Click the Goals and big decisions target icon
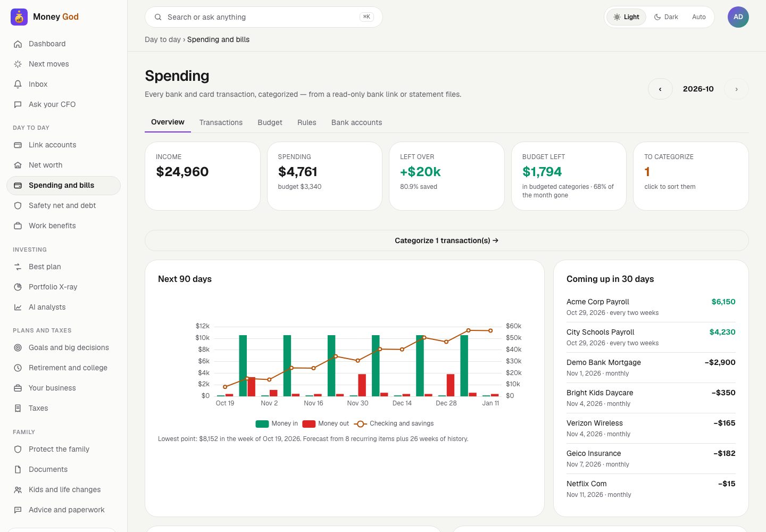This screenshot has height=532, width=766. [18, 347]
